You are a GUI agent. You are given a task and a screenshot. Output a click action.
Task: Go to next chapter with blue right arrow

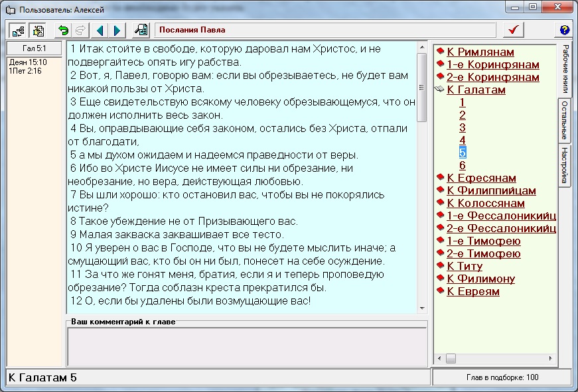[x=117, y=30]
